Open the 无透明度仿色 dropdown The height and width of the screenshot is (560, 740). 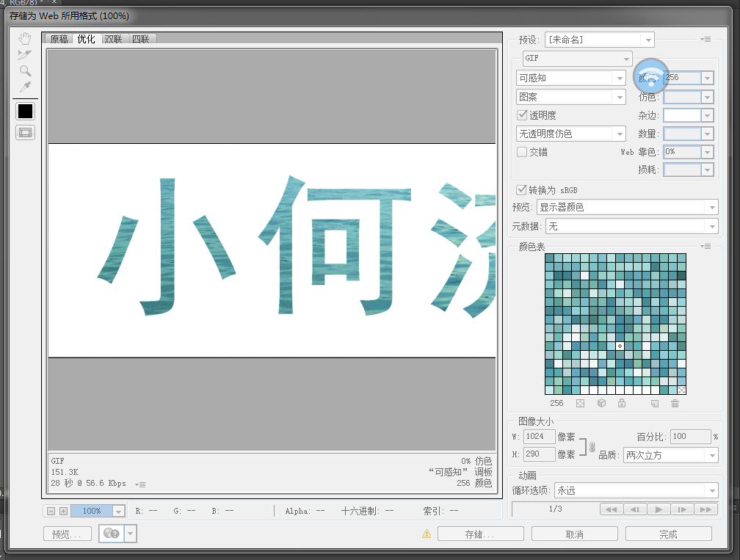(x=571, y=134)
